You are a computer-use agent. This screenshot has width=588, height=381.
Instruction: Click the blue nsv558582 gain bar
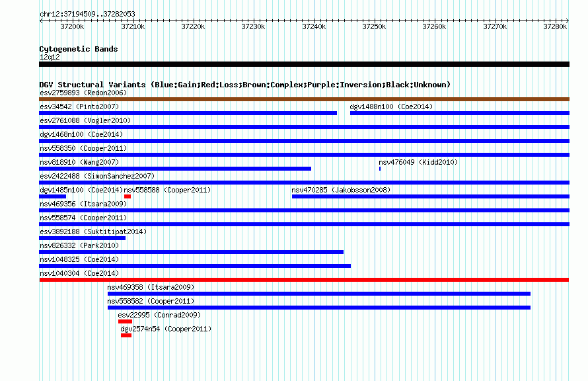(x=319, y=308)
